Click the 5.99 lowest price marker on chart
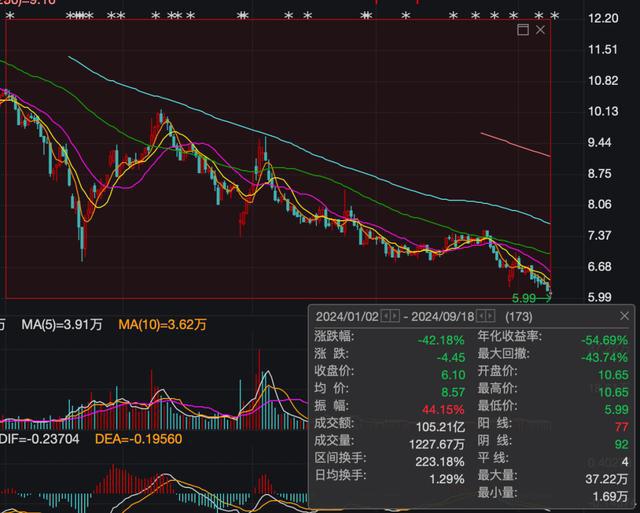The height and width of the screenshot is (513, 640). click(x=526, y=298)
